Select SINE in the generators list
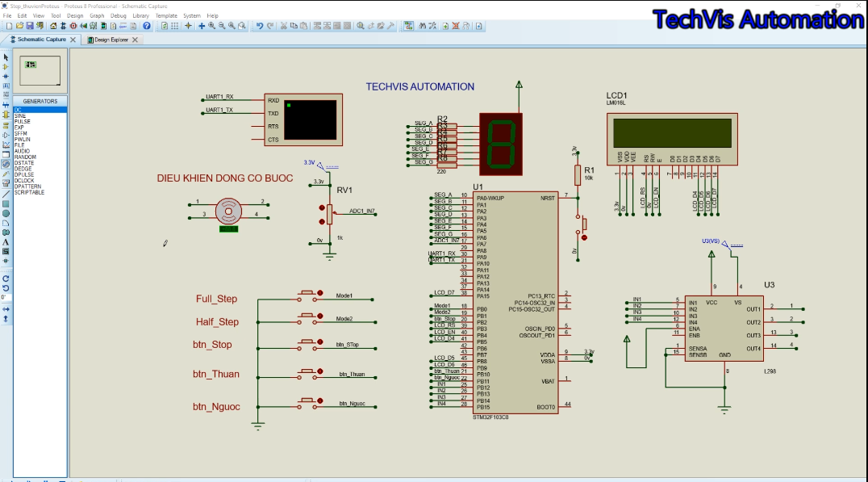868x482 pixels. click(40, 115)
